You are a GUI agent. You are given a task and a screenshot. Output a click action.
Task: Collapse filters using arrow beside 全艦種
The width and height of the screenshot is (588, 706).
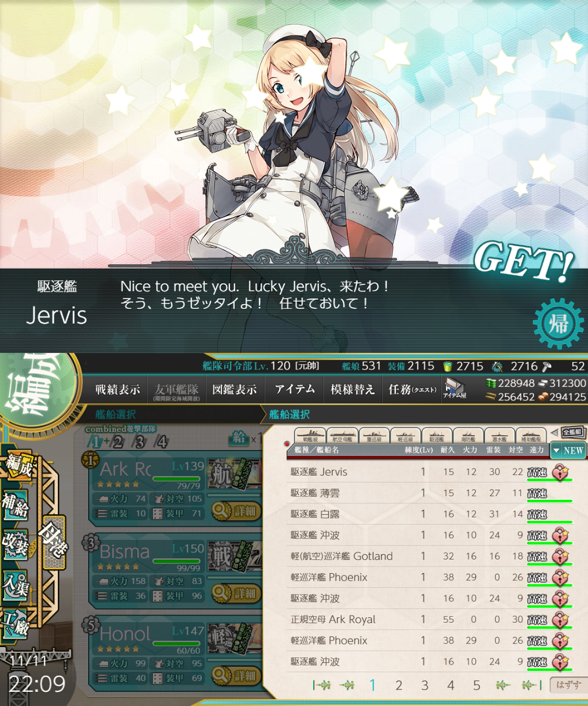point(555,432)
